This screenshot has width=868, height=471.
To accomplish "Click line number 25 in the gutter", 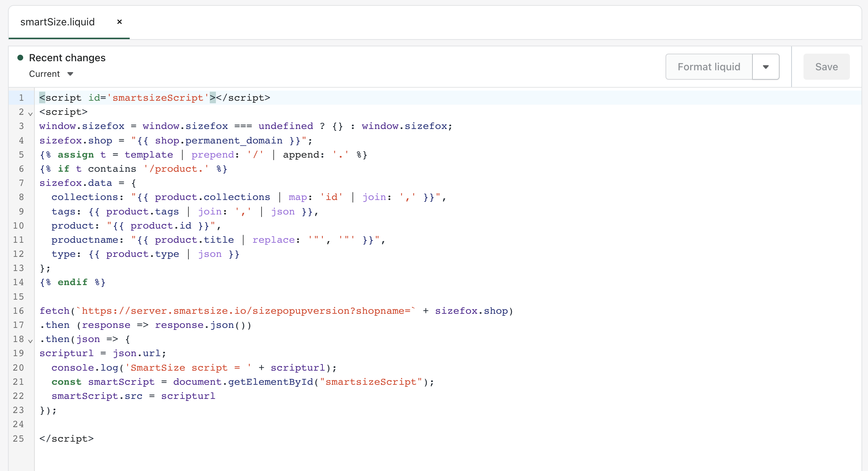I will click(x=18, y=439).
